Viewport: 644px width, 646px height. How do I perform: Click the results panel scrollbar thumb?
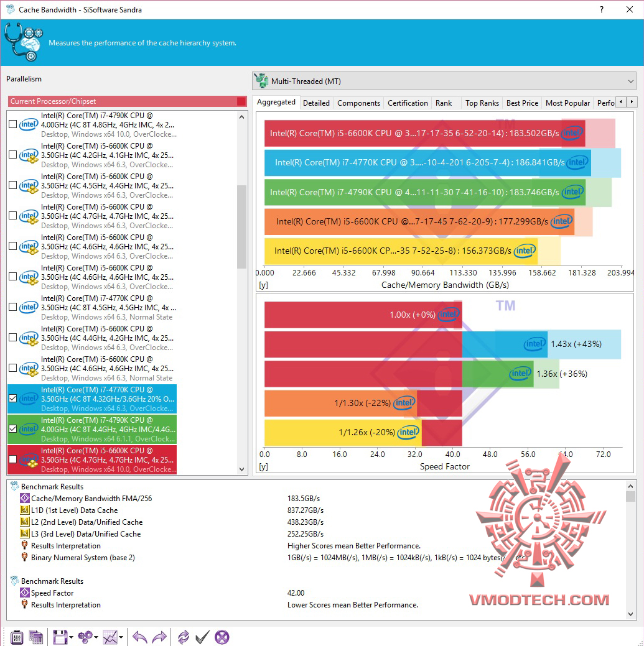pyautogui.click(x=630, y=496)
